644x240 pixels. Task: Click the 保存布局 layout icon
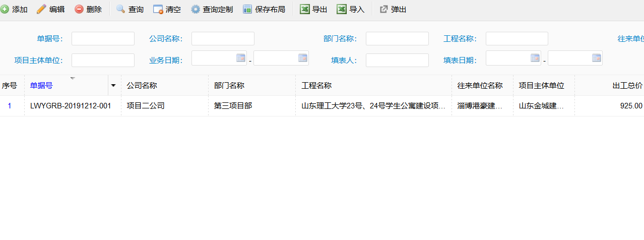[x=247, y=9]
